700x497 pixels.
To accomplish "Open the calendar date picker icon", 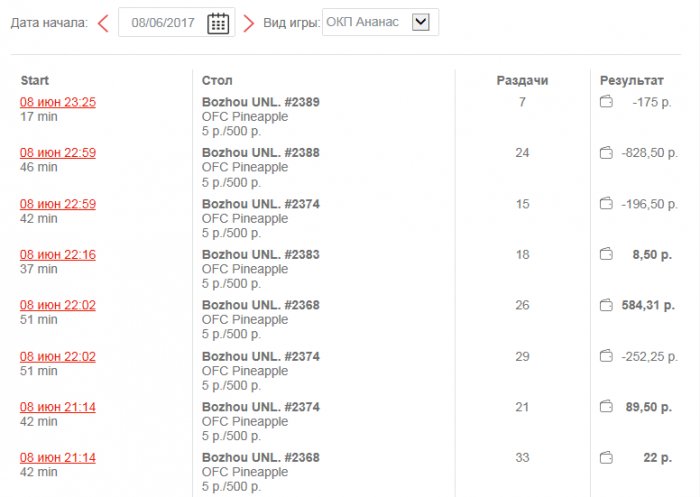I will point(217,23).
